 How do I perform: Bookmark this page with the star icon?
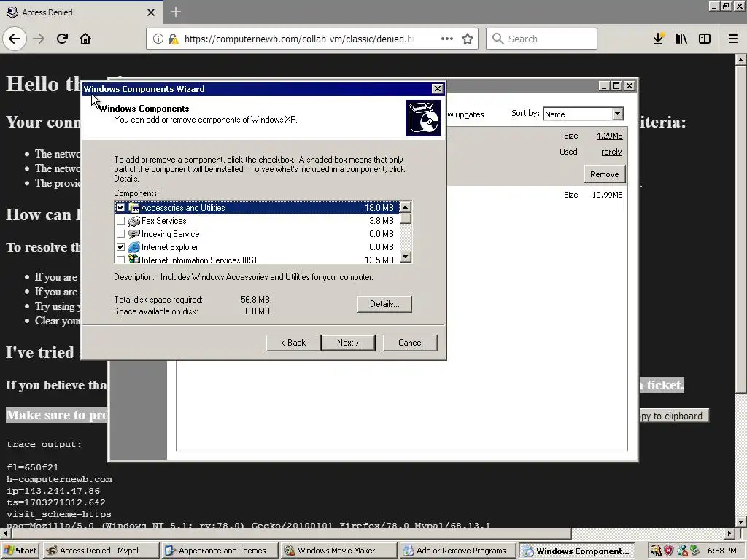coord(468,39)
